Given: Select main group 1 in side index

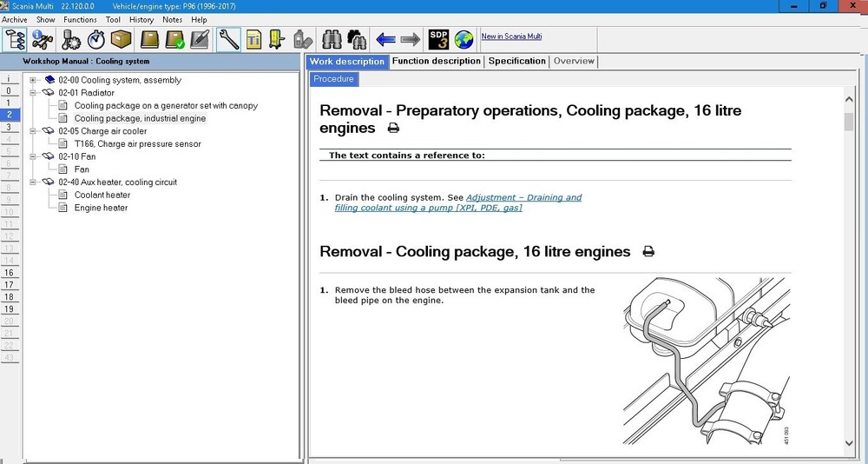Looking at the screenshot, I should pos(9,103).
